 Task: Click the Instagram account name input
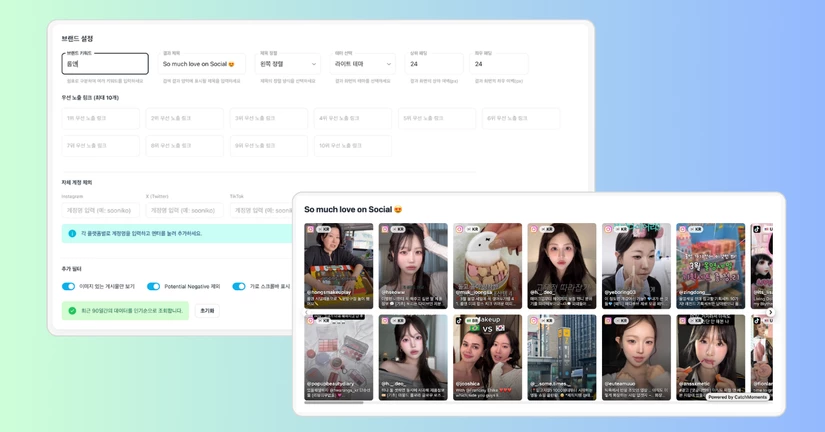tap(100, 210)
